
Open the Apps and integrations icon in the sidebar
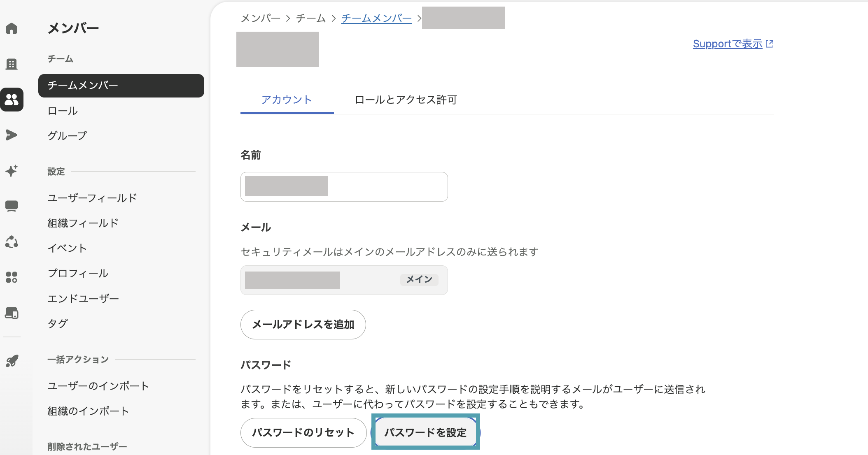[12, 277]
